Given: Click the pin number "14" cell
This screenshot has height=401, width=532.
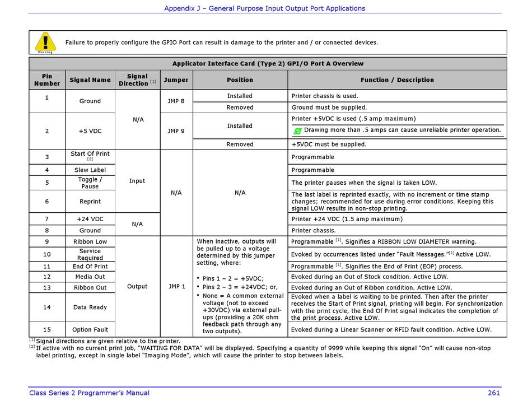Looking at the screenshot, I should [47, 307].
